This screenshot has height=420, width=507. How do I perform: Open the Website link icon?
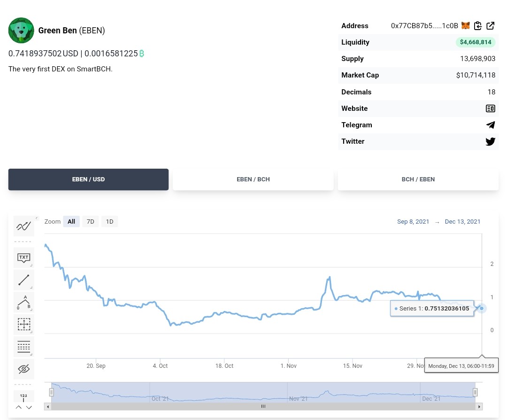490,109
